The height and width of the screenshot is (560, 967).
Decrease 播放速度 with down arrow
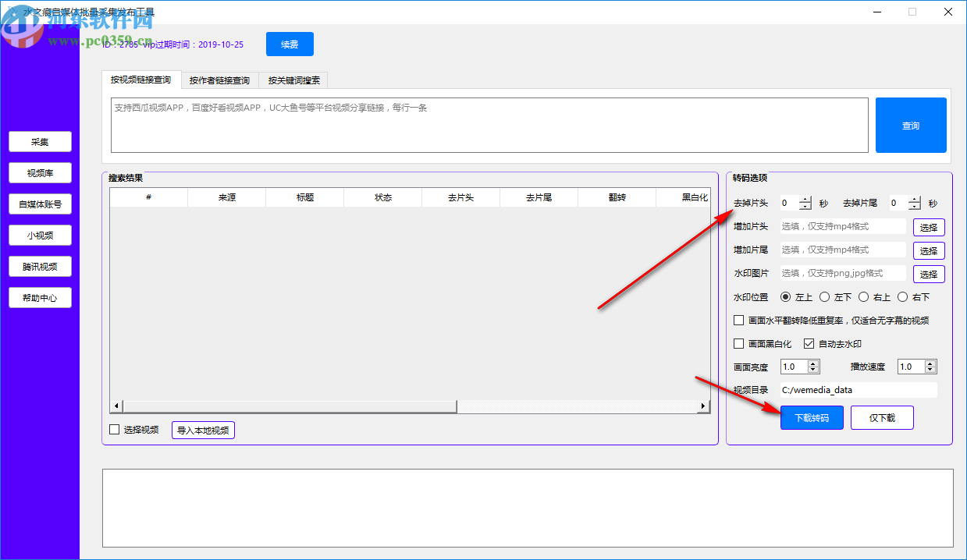[x=931, y=370]
